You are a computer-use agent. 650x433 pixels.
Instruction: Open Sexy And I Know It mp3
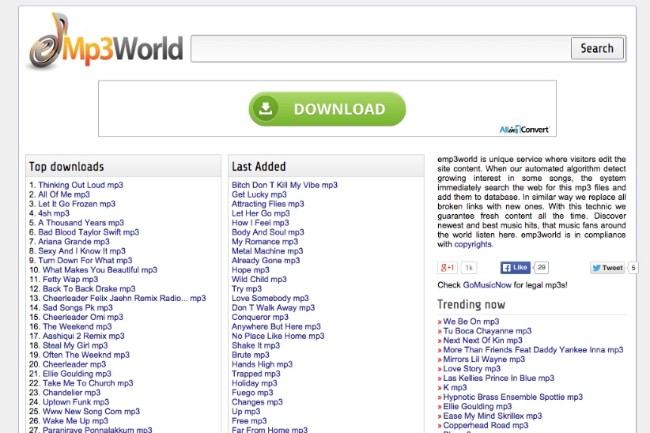(x=82, y=251)
